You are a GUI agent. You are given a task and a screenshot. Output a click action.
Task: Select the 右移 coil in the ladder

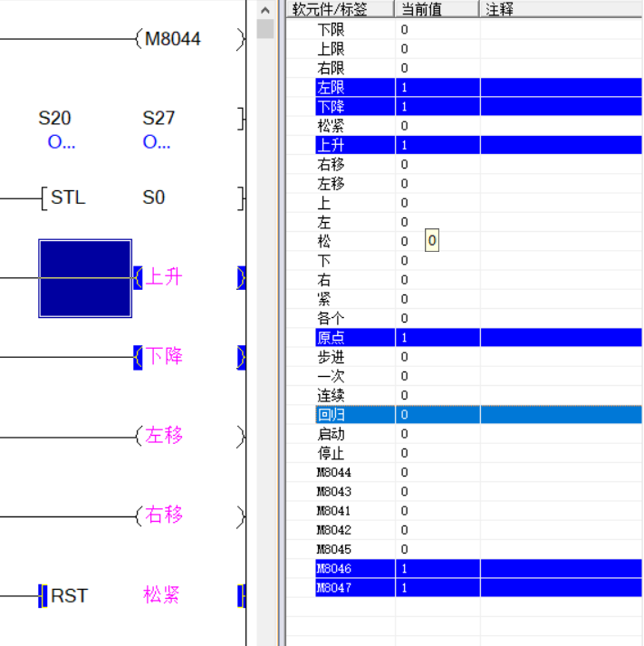tap(164, 516)
